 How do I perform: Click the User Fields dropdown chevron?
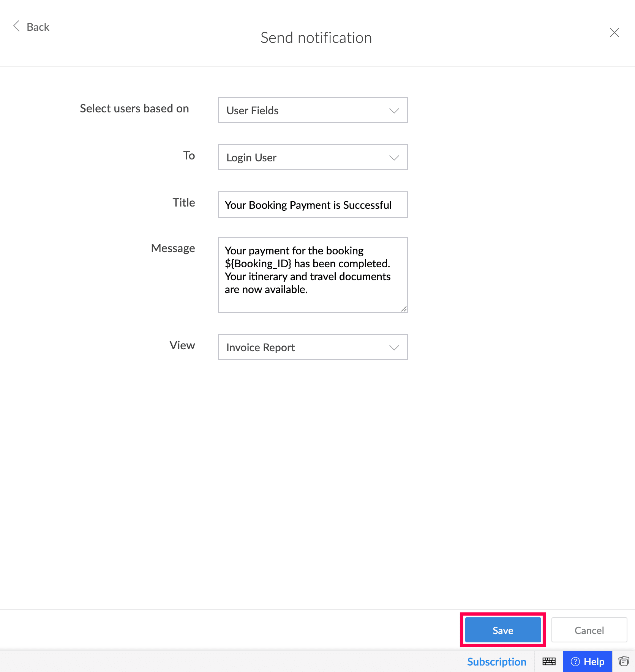(x=394, y=110)
